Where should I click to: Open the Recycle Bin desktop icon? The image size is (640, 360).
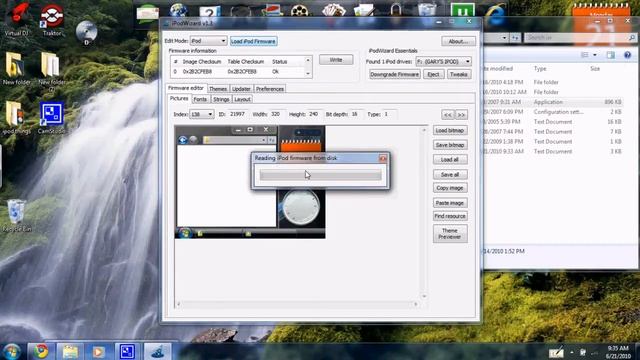[x=16, y=216]
